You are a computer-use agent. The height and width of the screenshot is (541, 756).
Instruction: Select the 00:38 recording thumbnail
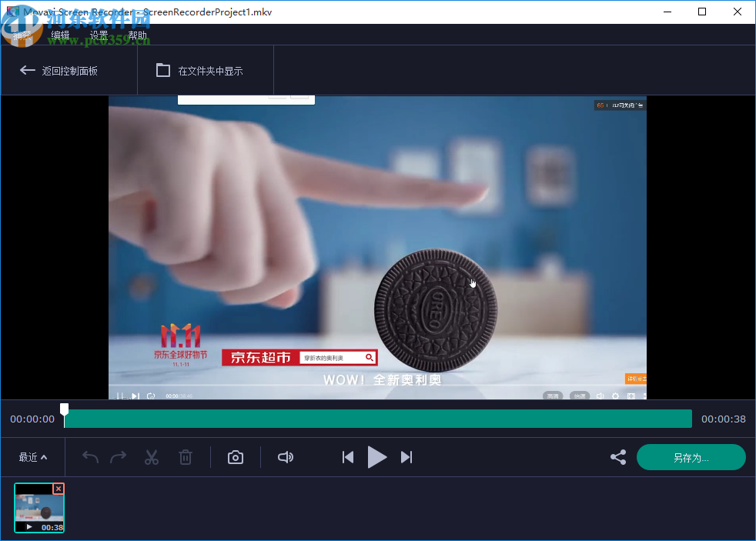[x=38, y=507]
